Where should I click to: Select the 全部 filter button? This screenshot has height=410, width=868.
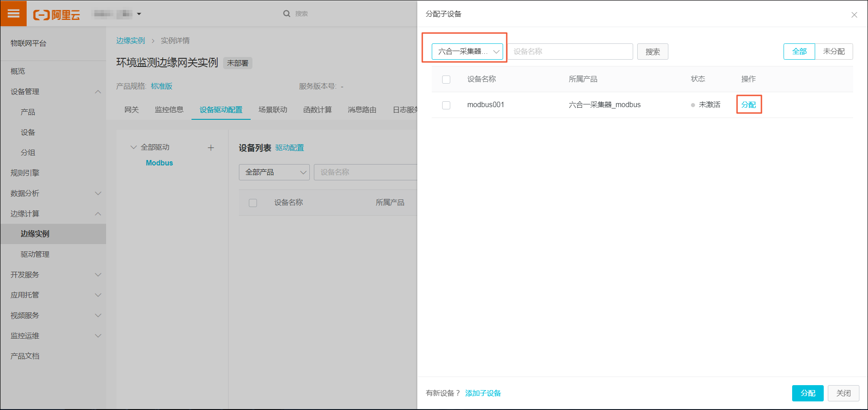[799, 52]
